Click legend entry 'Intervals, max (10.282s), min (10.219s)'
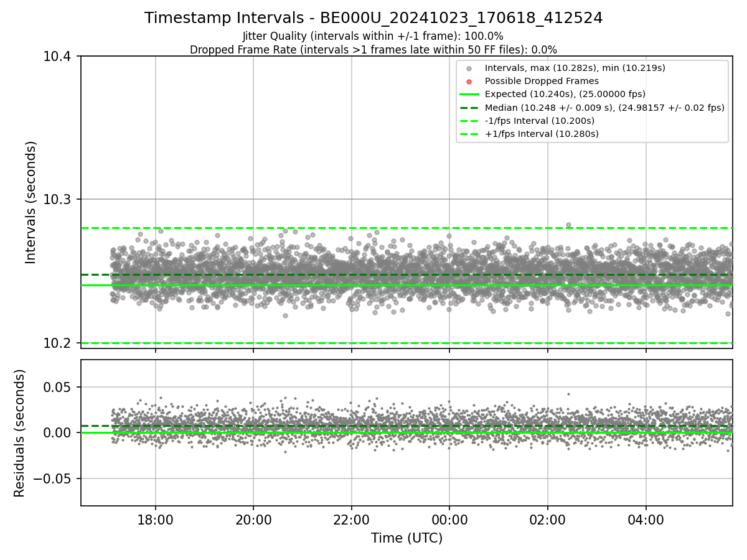 575,68
